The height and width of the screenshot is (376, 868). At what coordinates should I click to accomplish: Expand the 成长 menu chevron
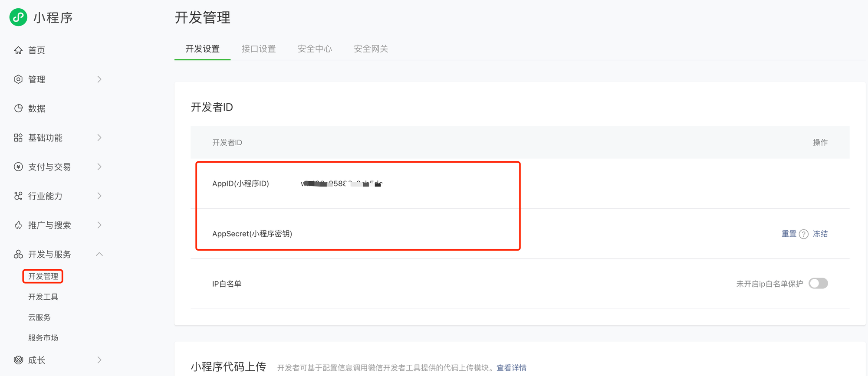coord(99,360)
